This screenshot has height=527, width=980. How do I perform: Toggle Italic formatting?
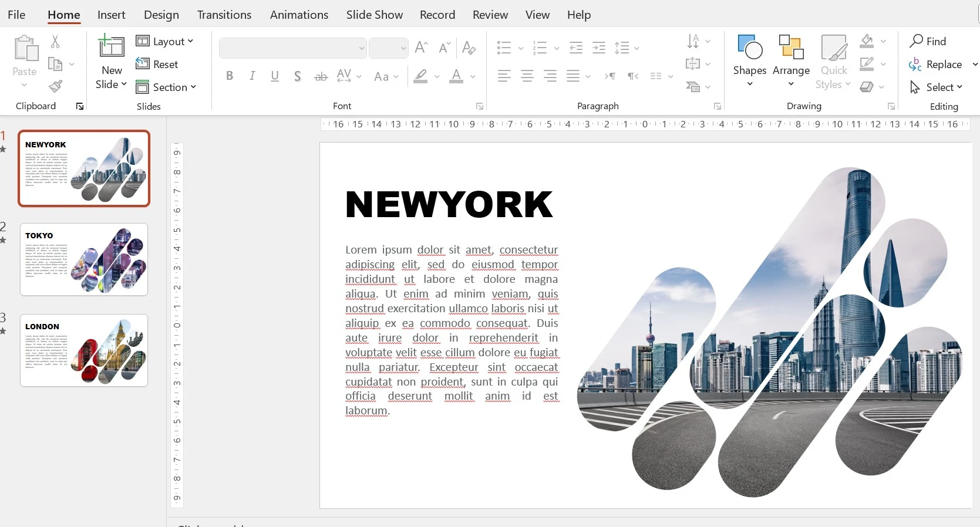[x=252, y=76]
